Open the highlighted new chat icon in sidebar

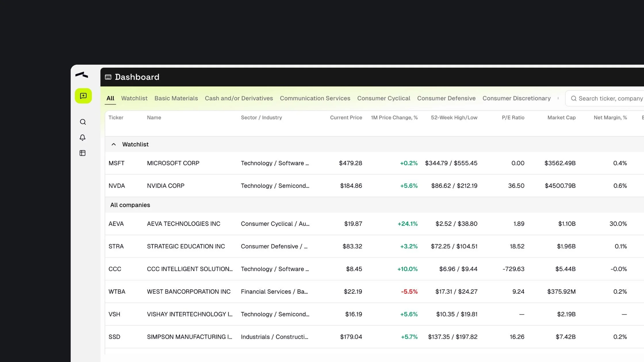[83, 96]
